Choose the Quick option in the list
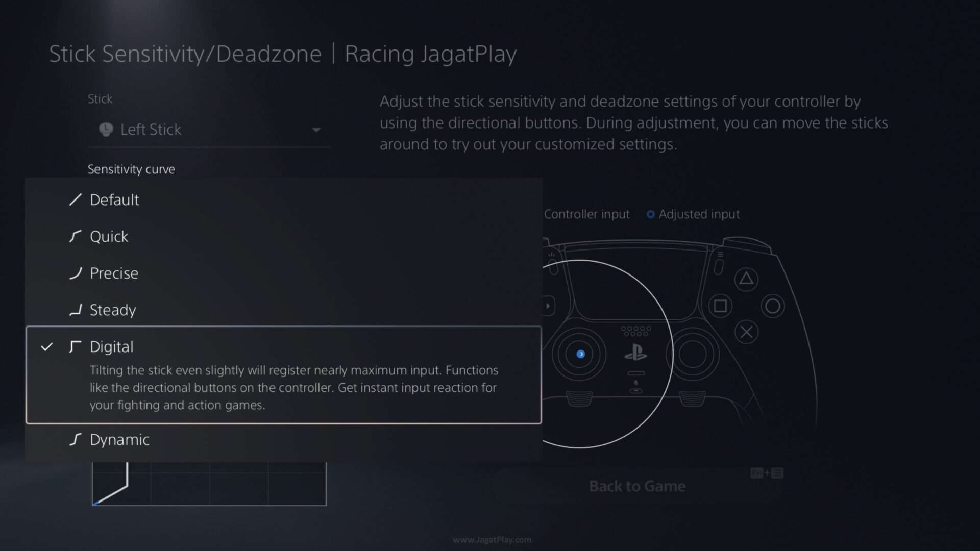 tap(284, 237)
